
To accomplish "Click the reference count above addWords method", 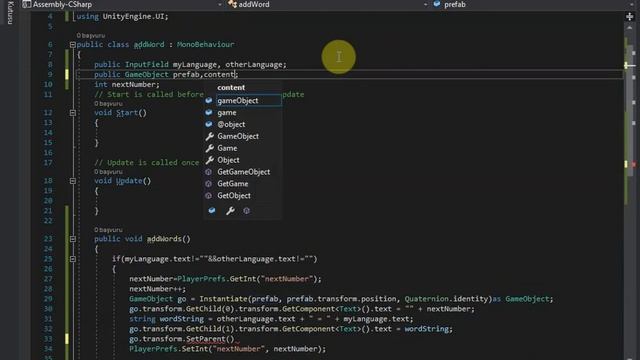I will click(x=108, y=230).
